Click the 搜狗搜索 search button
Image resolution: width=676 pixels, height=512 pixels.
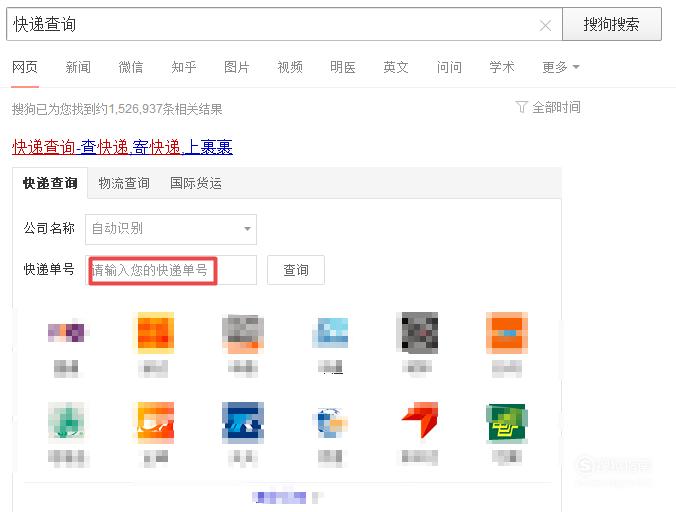612,24
